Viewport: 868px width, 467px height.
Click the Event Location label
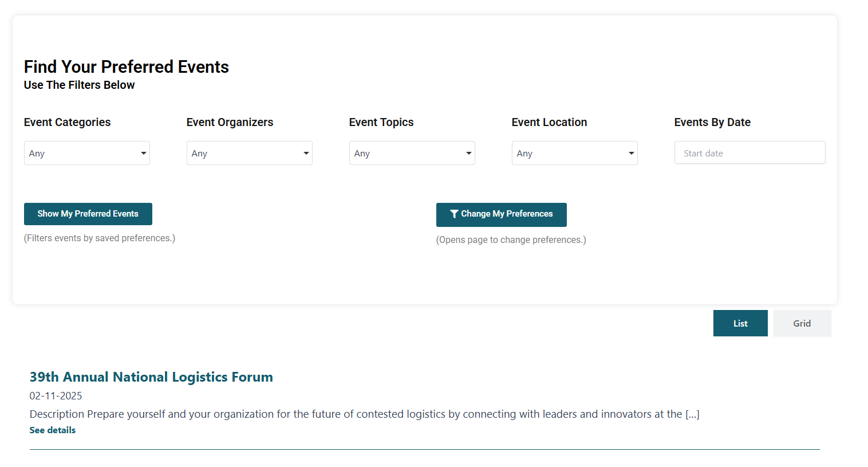[x=550, y=122]
